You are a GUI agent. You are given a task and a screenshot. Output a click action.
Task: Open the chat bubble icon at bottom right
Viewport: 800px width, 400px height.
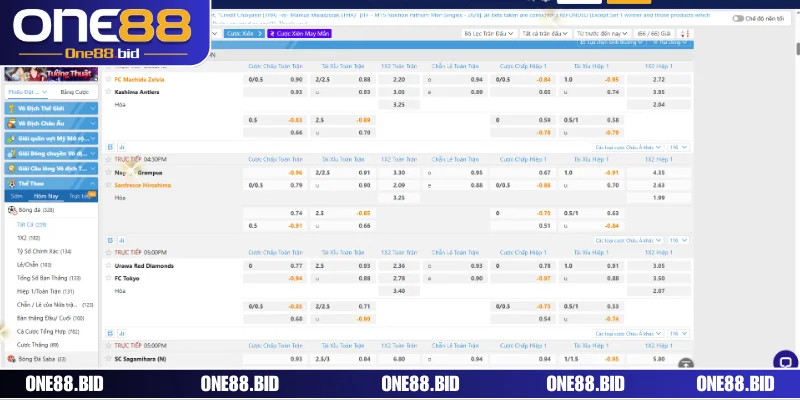point(787,364)
